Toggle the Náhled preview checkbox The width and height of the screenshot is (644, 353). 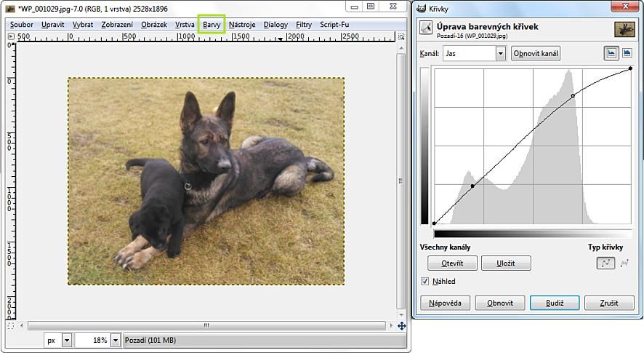point(426,281)
